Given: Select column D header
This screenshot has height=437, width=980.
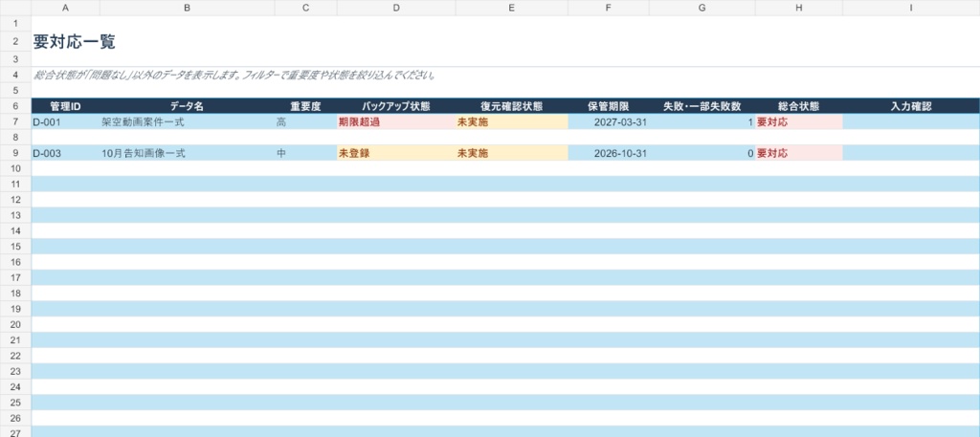Looking at the screenshot, I should tap(396, 8).
